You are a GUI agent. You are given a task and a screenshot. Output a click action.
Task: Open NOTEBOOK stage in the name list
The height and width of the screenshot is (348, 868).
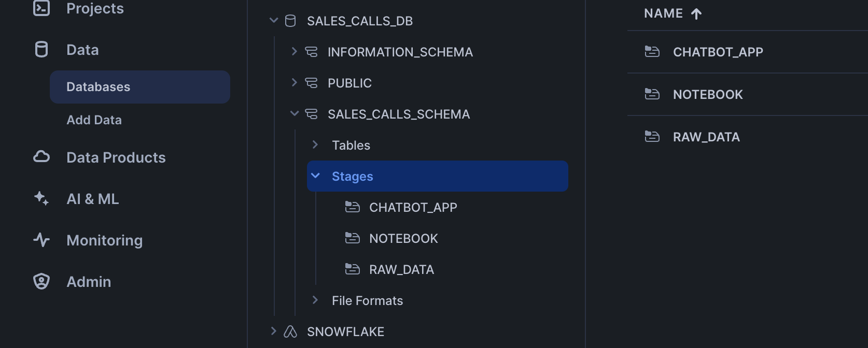(x=707, y=95)
